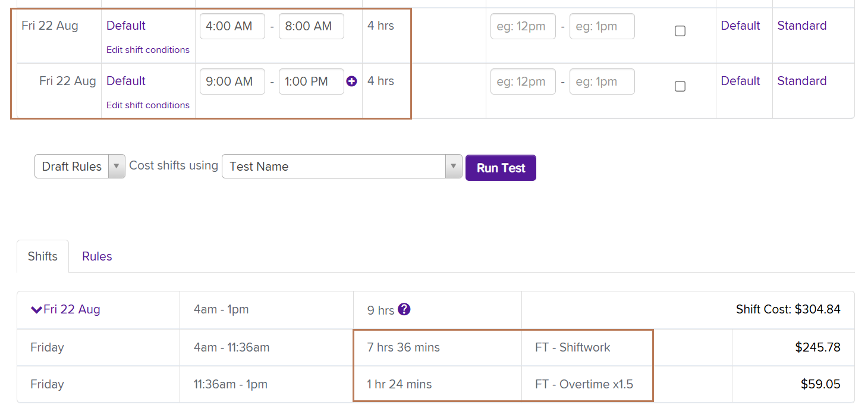The image size is (868, 411).
Task: Click the first row's break start field
Action: 523,26
